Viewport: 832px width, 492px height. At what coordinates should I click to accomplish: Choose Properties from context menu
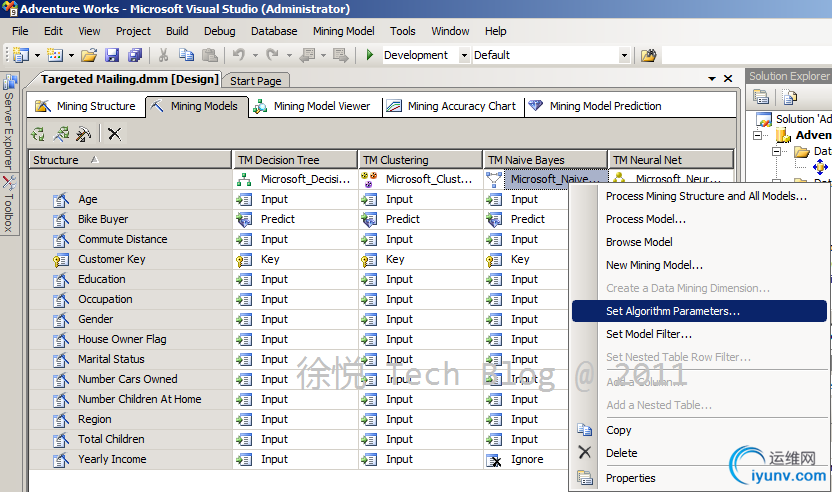tap(699, 478)
